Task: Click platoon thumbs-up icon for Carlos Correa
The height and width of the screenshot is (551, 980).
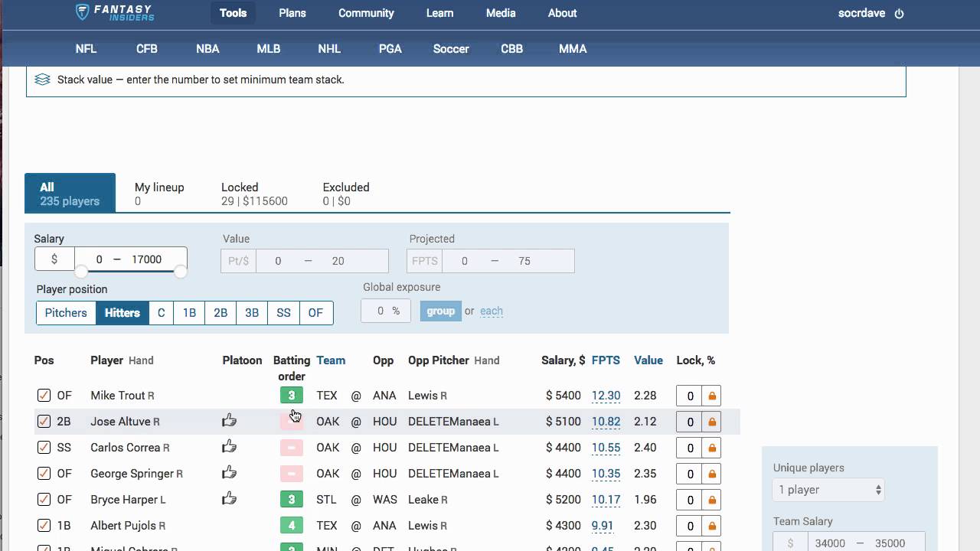Action: (x=229, y=446)
